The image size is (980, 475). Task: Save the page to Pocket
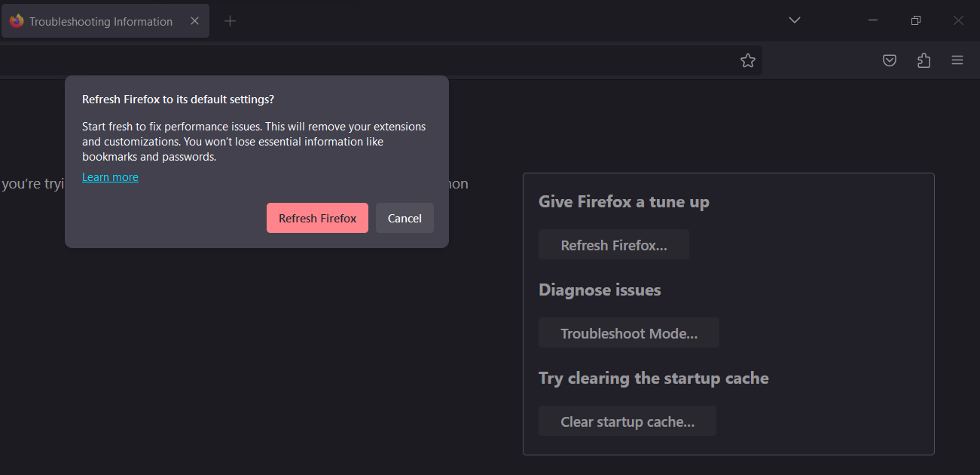(x=889, y=60)
